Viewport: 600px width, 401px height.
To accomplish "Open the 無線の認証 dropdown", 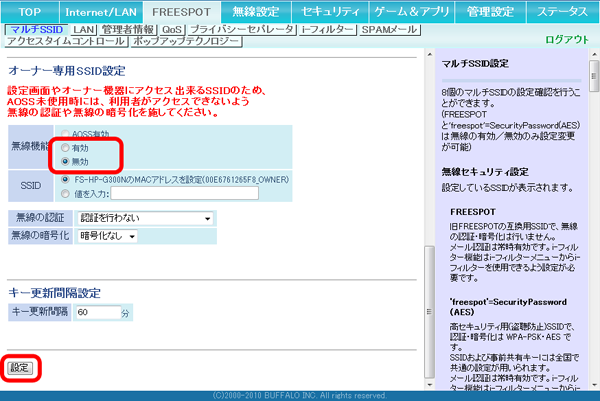I will pos(145,218).
